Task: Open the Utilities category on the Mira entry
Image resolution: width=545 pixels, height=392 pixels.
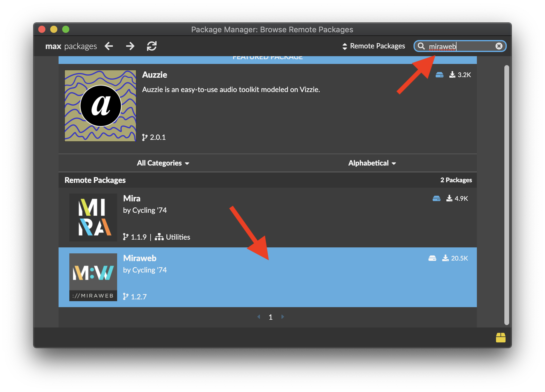Action: 178,237
